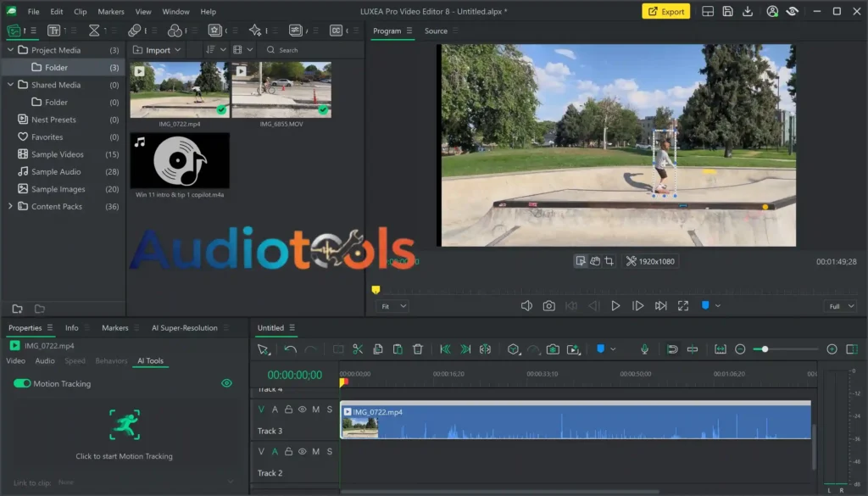Open the Full quality dropdown under preview
The image size is (868, 496).
pyautogui.click(x=841, y=306)
